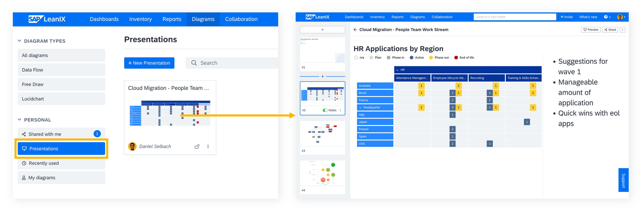Open Reports in the left window
The image size is (644, 214).
point(172,19)
